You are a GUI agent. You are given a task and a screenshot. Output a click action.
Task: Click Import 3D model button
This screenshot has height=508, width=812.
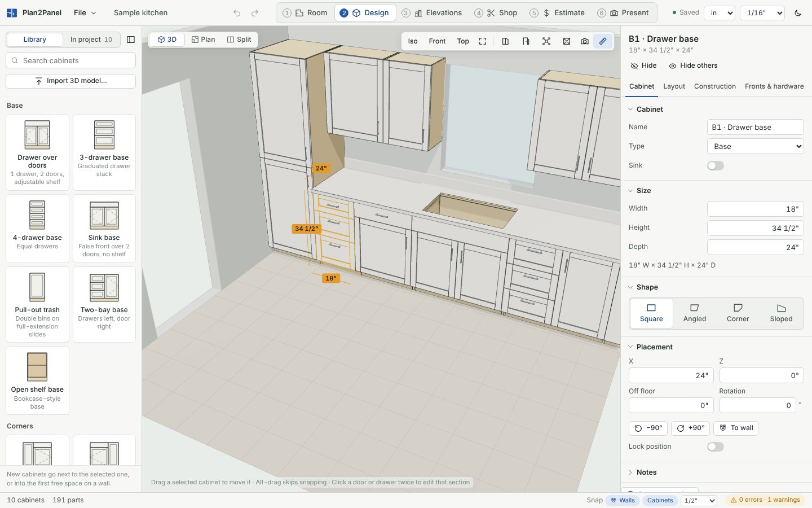click(70, 81)
